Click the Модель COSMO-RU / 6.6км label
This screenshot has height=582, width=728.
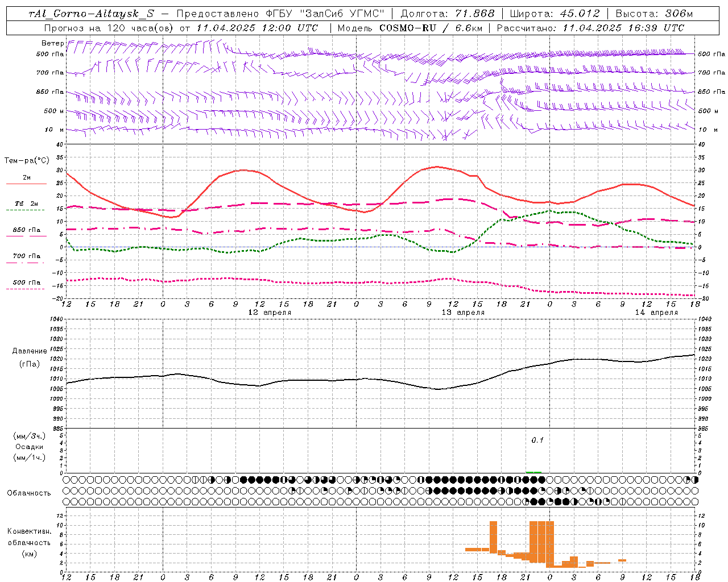[x=409, y=28]
